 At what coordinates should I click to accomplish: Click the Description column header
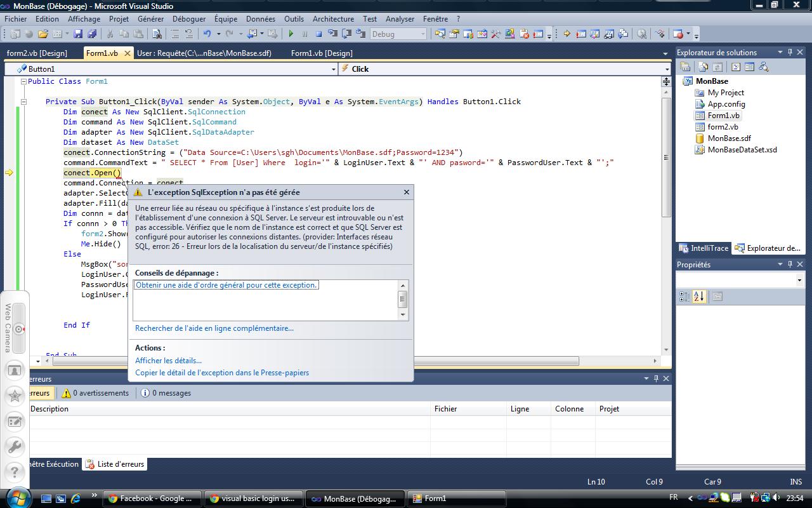[x=49, y=409]
